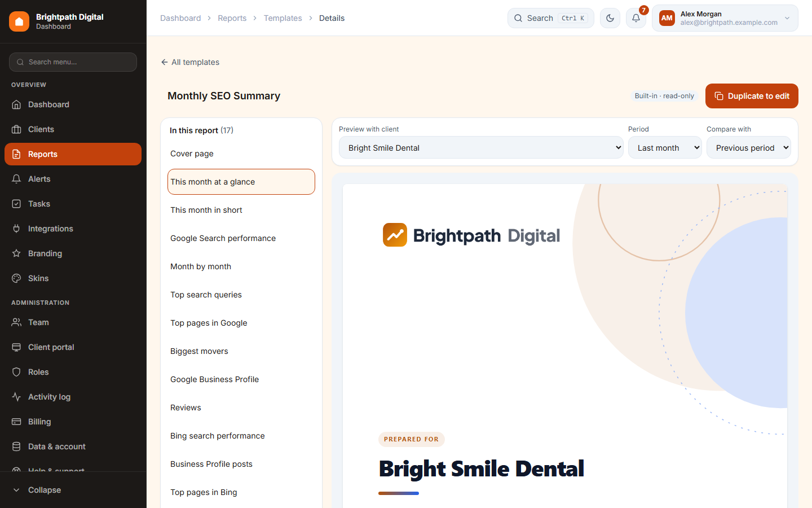Open Client portal in sidebar
Screen dimensions: 812x508
coord(73,347)
